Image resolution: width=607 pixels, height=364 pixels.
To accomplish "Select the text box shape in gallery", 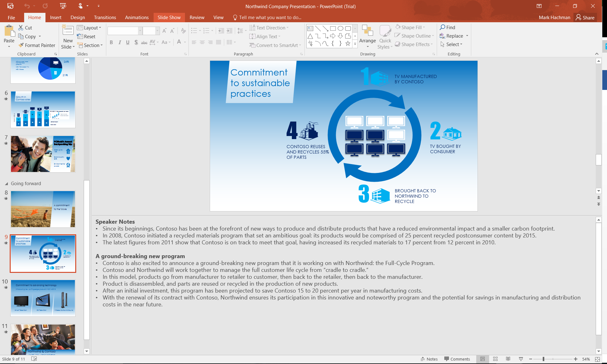I will (x=310, y=28).
